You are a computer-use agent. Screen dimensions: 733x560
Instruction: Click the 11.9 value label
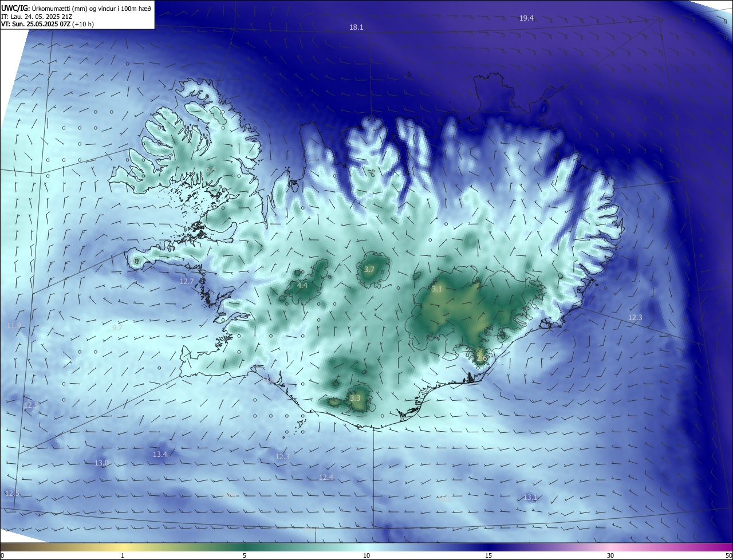pyautogui.click(x=14, y=326)
